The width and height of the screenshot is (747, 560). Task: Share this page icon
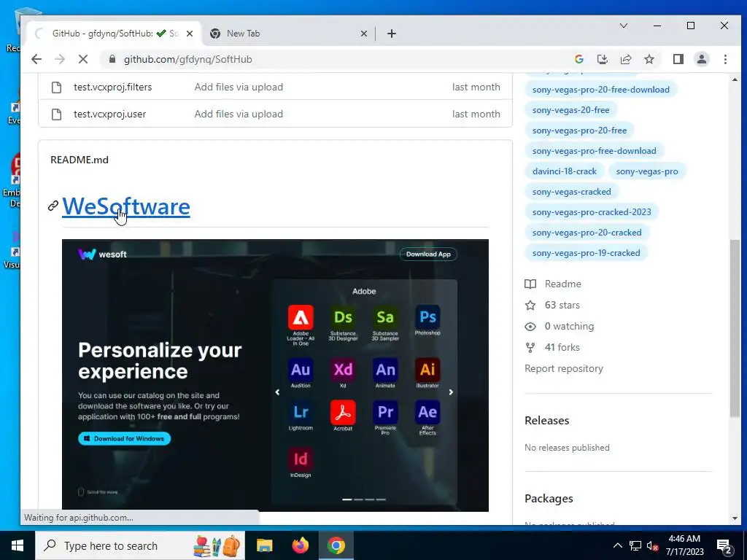point(625,59)
